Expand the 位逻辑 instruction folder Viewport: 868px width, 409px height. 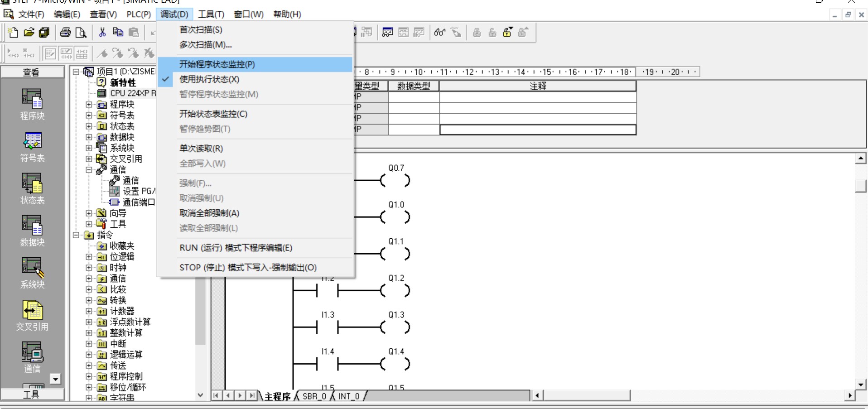(89, 257)
